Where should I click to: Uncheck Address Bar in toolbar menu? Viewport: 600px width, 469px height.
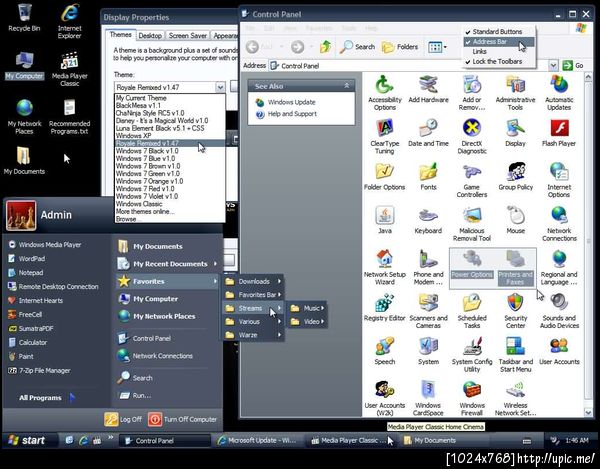[497, 41]
